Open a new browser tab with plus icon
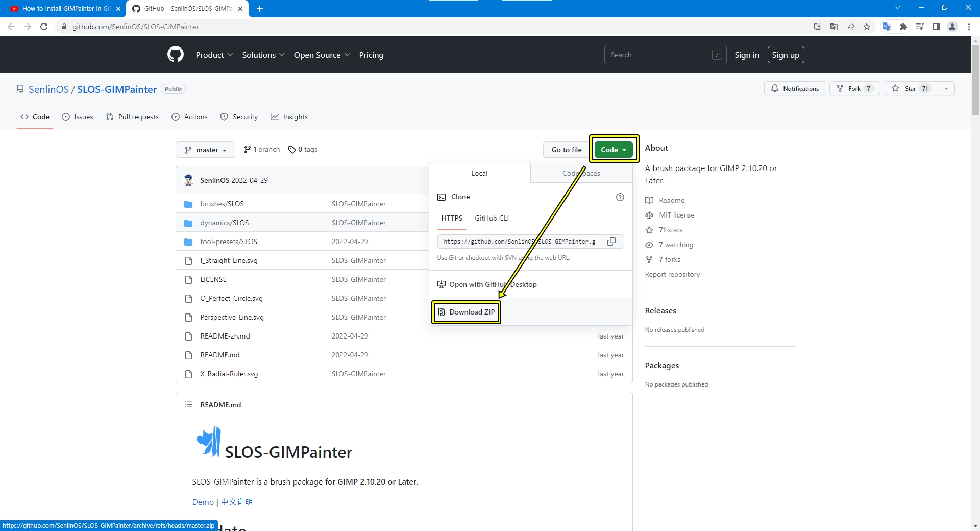 tap(260, 9)
